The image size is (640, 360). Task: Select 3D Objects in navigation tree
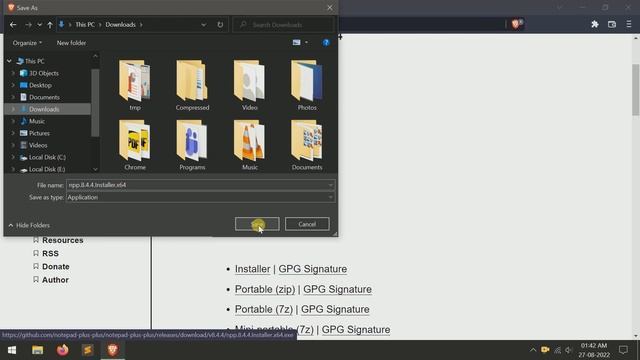[x=44, y=73]
